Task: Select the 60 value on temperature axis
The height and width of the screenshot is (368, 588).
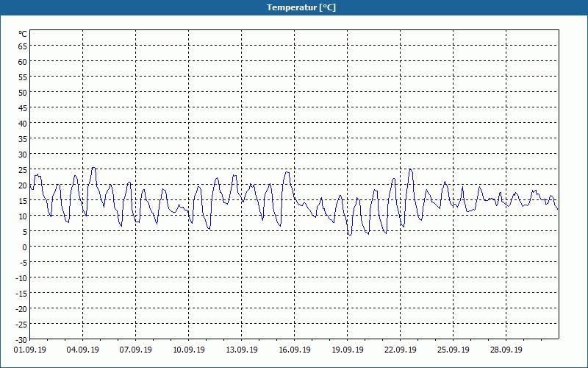Action: click(23, 62)
